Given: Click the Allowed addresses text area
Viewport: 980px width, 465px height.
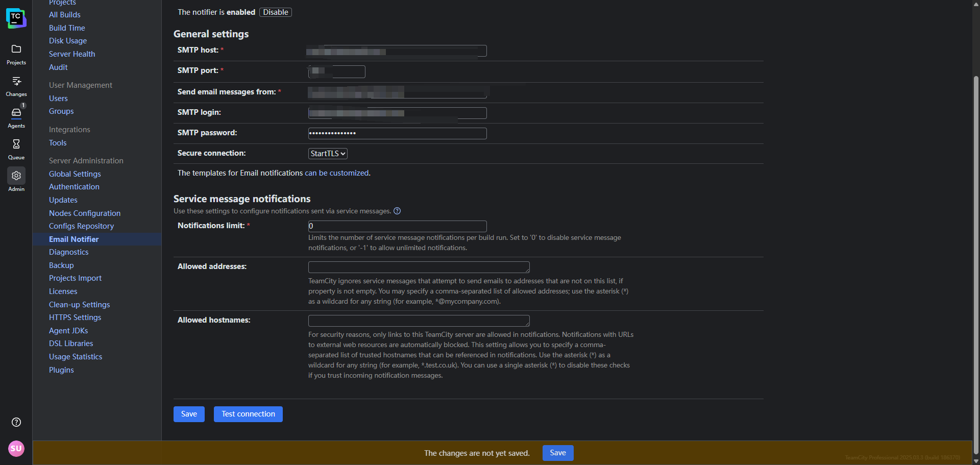Looking at the screenshot, I should click(419, 267).
